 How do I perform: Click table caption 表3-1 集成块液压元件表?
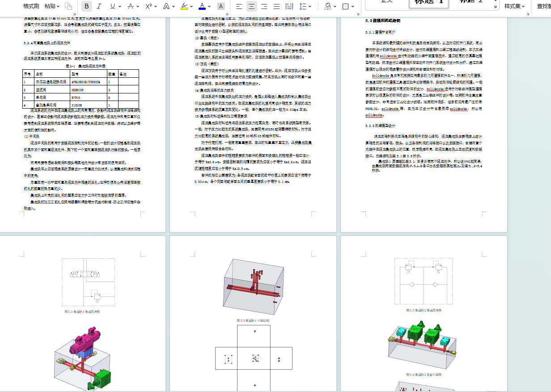click(85, 66)
